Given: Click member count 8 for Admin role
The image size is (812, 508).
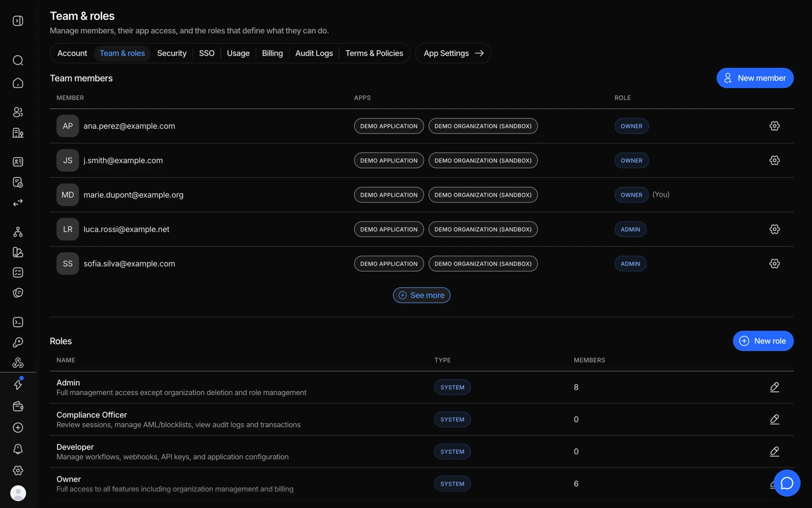Looking at the screenshot, I should click(576, 387).
